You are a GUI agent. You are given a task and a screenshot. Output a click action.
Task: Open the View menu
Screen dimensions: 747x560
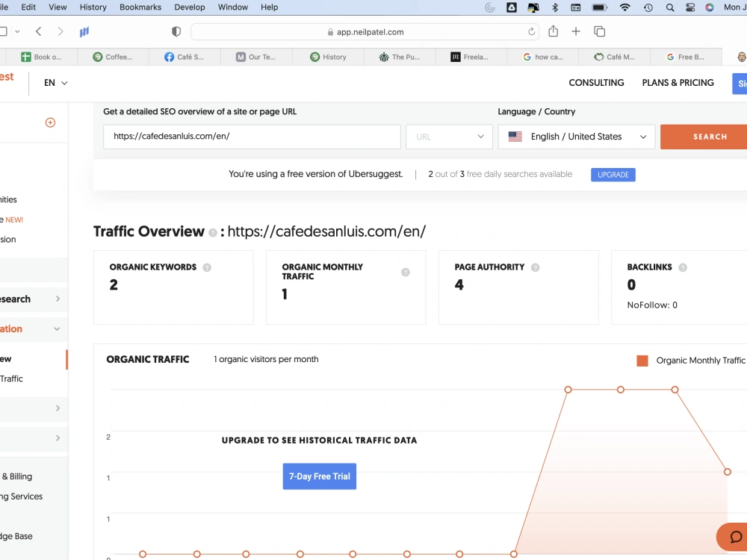pyautogui.click(x=58, y=7)
